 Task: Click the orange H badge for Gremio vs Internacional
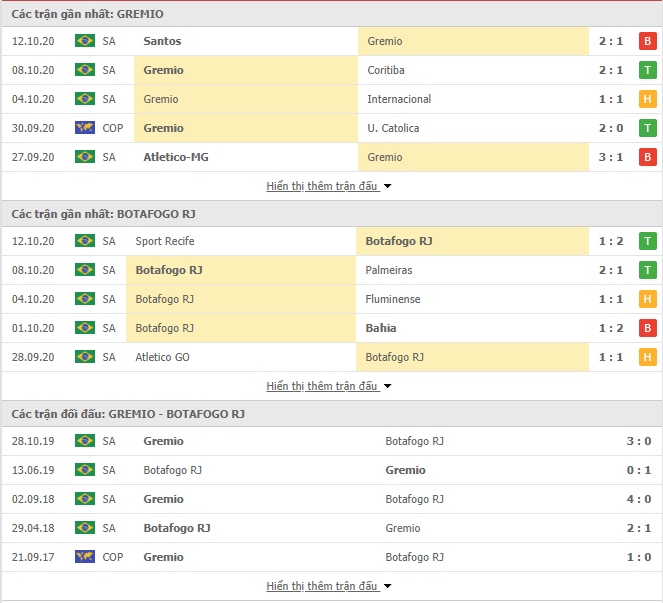(647, 99)
